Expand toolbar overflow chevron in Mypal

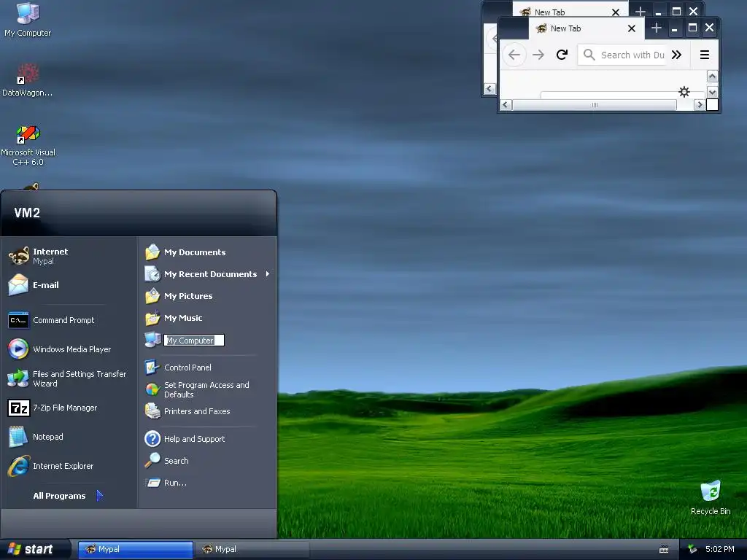(676, 55)
